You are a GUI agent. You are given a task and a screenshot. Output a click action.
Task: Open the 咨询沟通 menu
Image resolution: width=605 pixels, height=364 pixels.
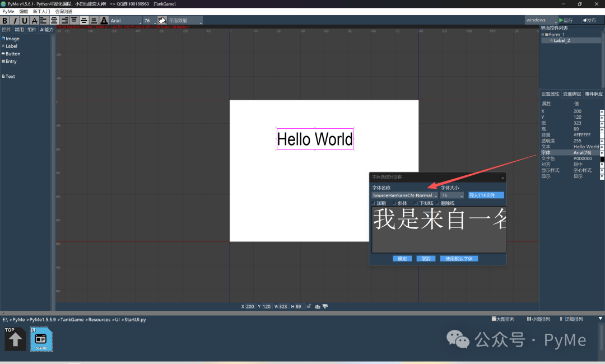(64, 12)
